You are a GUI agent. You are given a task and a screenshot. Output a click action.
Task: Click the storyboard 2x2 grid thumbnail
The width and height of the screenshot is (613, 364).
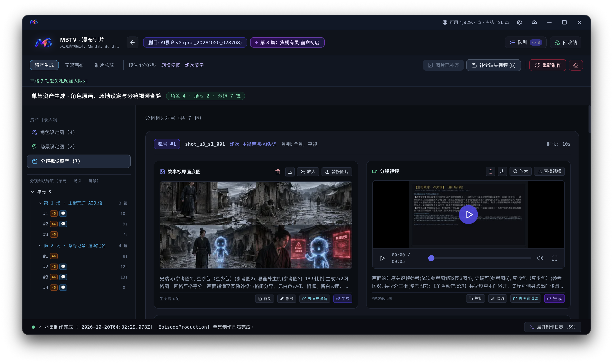pos(256,225)
